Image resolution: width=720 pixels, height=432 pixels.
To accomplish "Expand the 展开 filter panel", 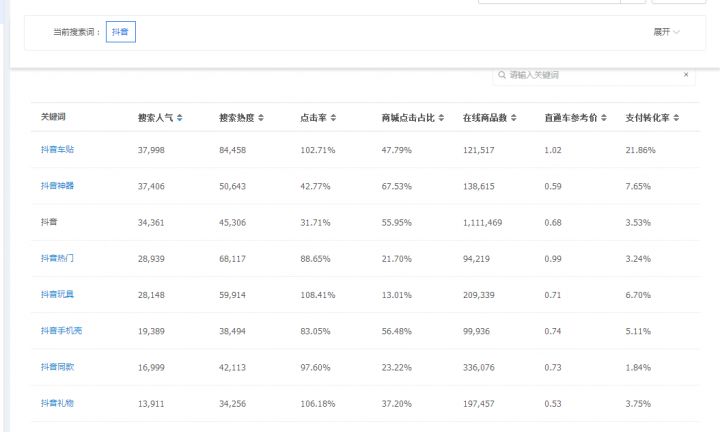I will [x=666, y=32].
